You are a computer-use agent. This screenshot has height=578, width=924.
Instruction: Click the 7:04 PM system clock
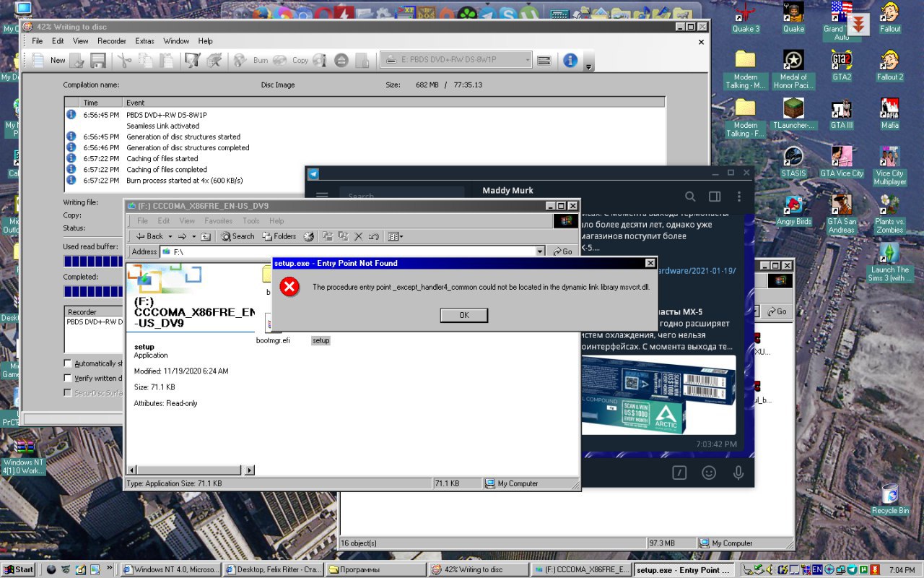pyautogui.click(x=902, y=570)
